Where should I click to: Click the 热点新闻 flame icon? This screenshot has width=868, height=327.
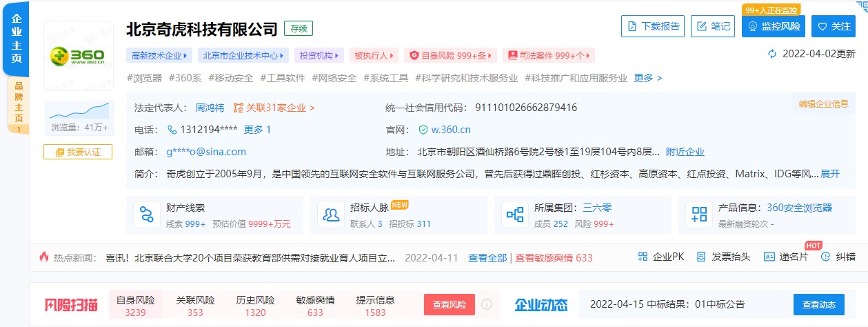pyautogui.click(x=45, y=257)
